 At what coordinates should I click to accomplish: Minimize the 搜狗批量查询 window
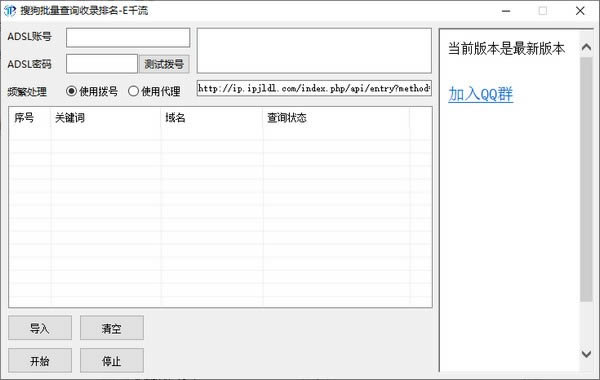click(506, 11)
